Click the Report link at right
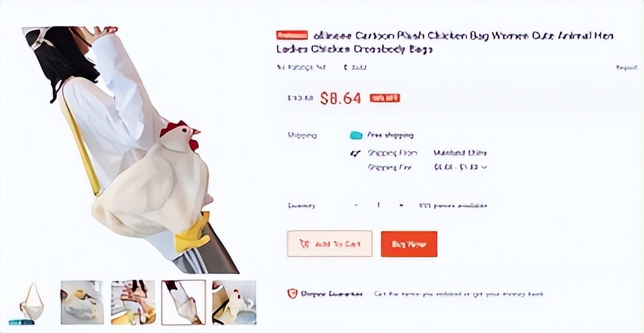The height and width of the screenshot is (333, 644). point(627,68)
